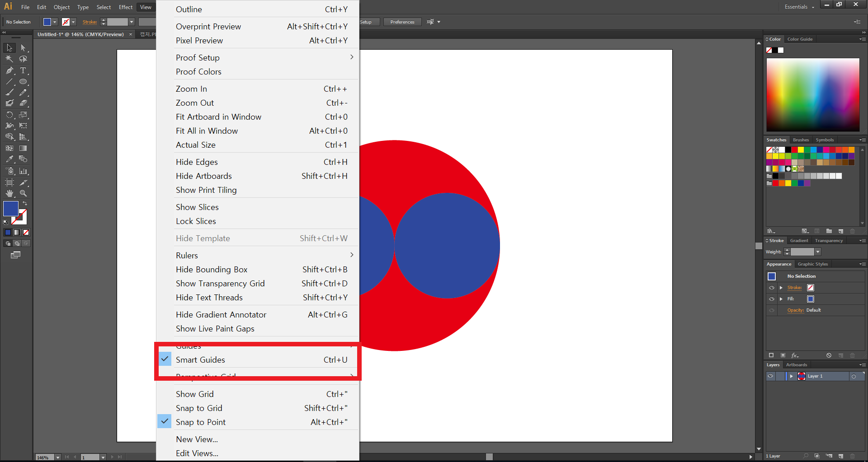This screenshot has height=462, width=868.
Task: Click the vertical canvas scrollbar
Action: click(x=759, y=246)
